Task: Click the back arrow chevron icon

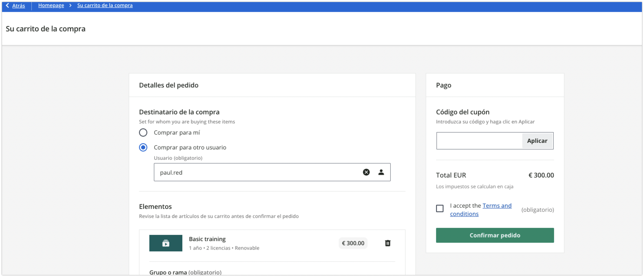Action: tap(7, 5)
